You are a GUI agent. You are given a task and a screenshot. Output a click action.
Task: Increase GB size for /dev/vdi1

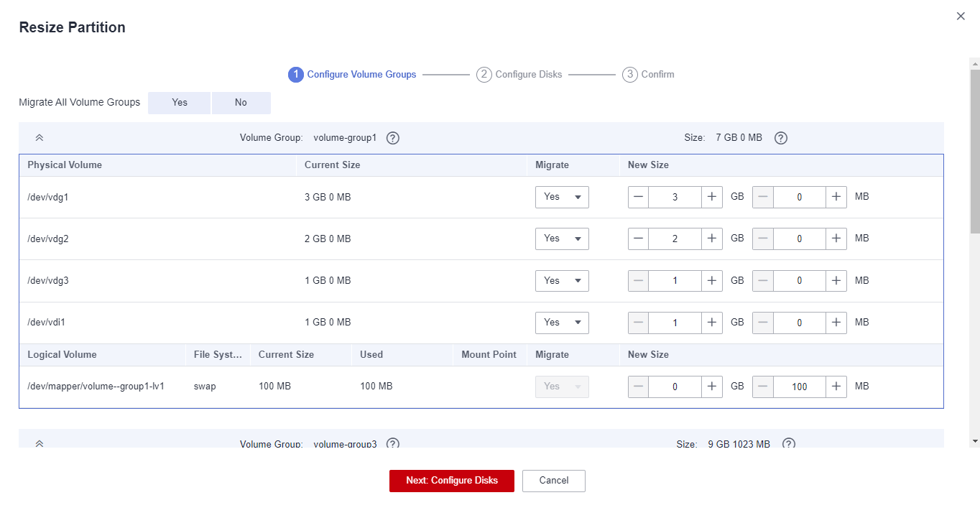point(712,323)
